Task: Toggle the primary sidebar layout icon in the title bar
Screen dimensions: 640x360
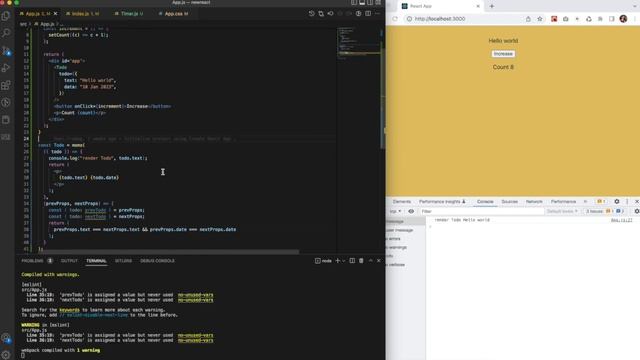Action: 354,2
